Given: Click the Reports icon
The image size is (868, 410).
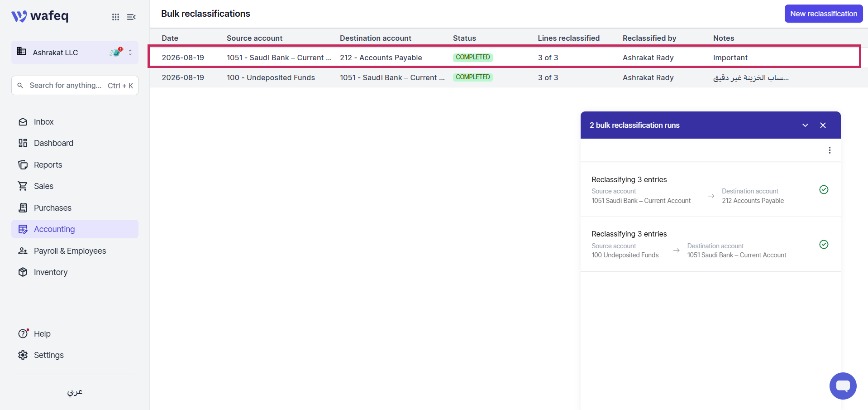Looking at the screenshot, I should coord(23,165).
